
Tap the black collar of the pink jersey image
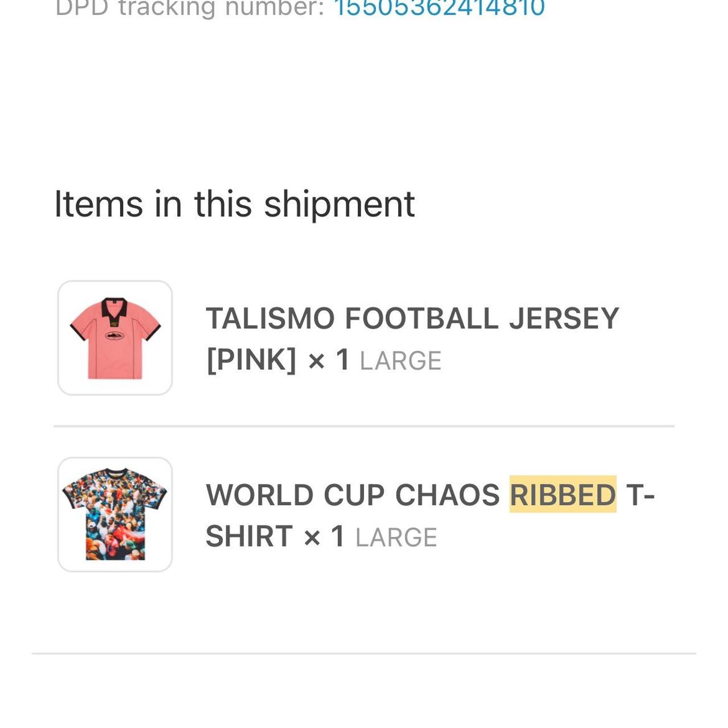(x=114, y=308)
